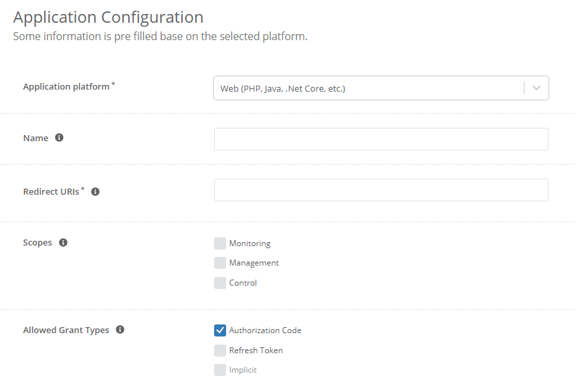Image resolution: width=576 pixels, height=392 pixels.
Task: Click the info icon beside the Name field
Action: click(x=59, y=138)
